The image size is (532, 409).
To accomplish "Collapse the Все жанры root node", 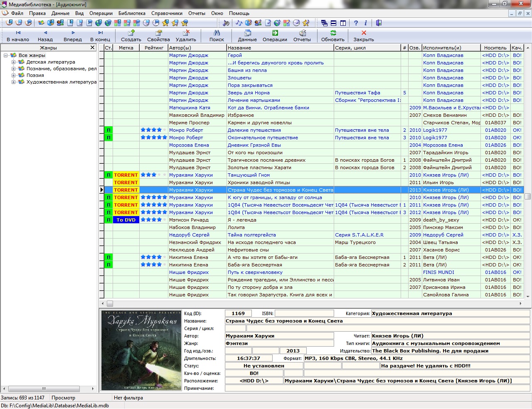I will 6,56.
